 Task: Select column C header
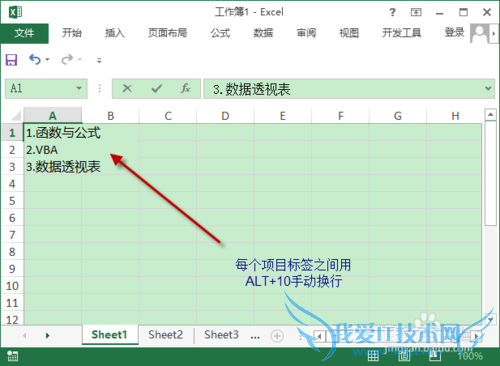(168, 116)
